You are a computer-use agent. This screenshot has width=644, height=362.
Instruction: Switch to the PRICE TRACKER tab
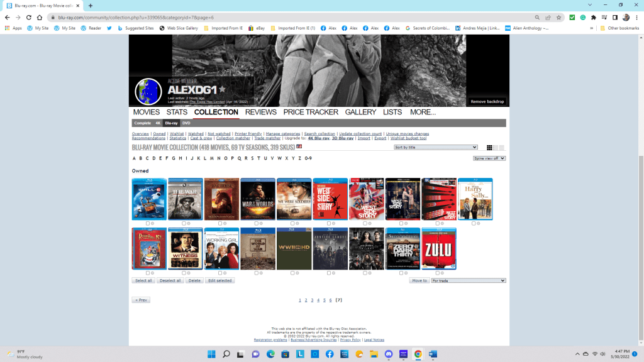(x=311, y=112)
